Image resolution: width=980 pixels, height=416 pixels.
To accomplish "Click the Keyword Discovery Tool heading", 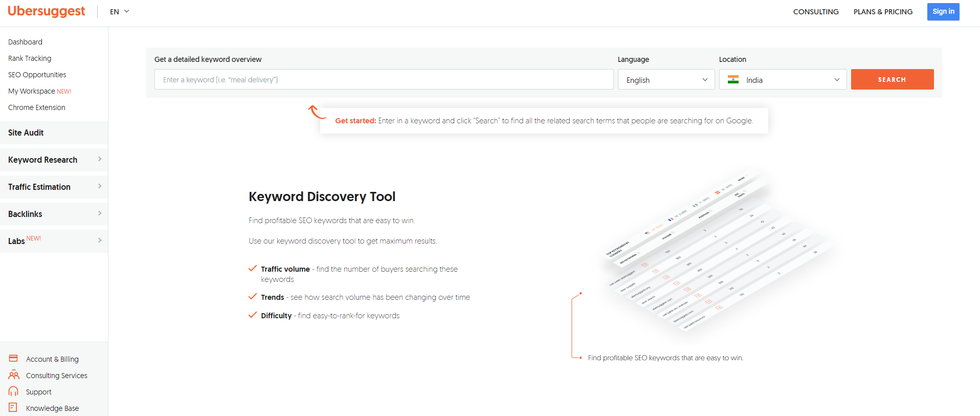I will (x=322, y=196).
